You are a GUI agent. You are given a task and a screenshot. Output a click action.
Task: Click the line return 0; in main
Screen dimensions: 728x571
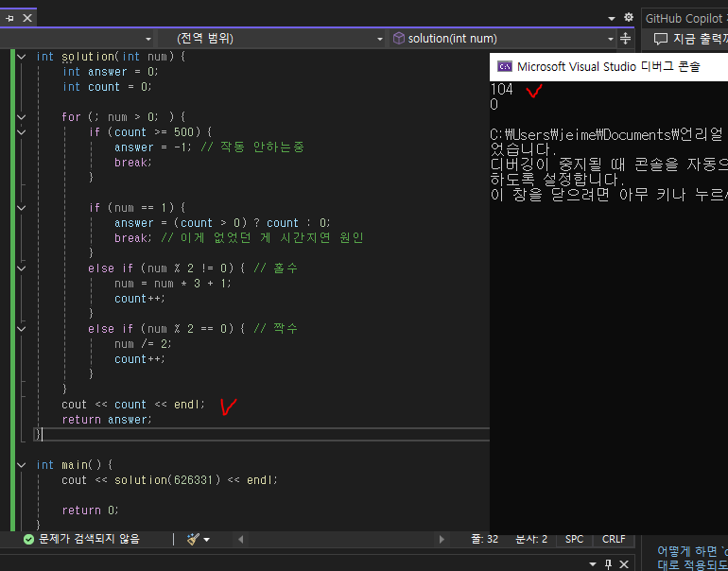90,510
